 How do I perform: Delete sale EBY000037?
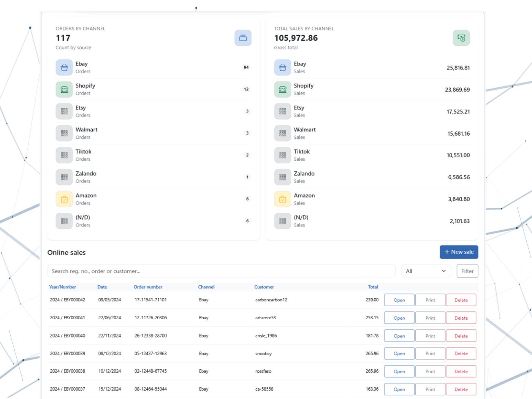pyautogui.click(x=461, y=389)
